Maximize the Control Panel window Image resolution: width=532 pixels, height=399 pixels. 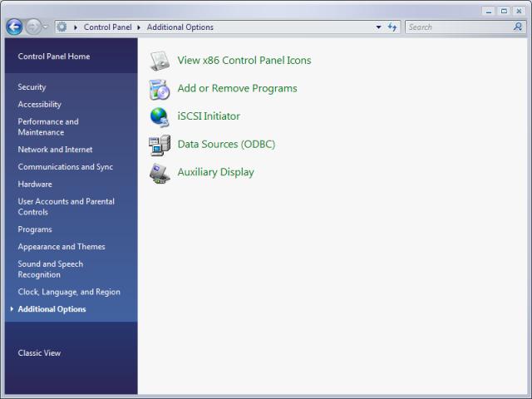(505, 11)
